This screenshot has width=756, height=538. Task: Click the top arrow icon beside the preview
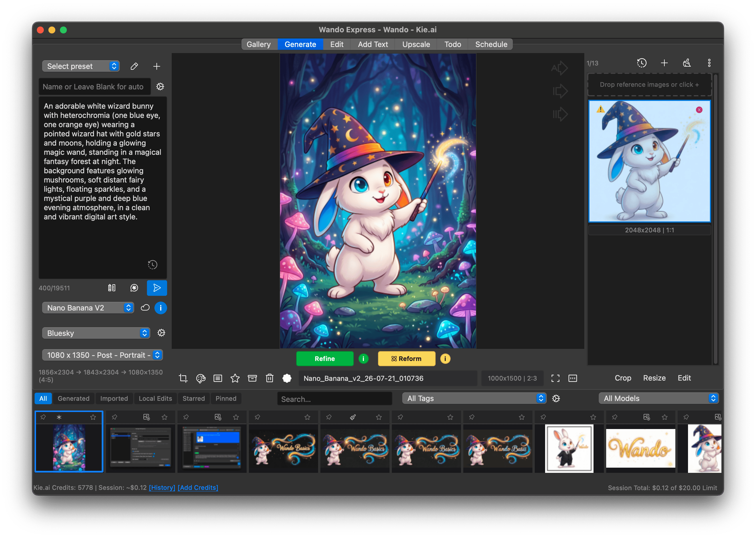click(560, 68)
